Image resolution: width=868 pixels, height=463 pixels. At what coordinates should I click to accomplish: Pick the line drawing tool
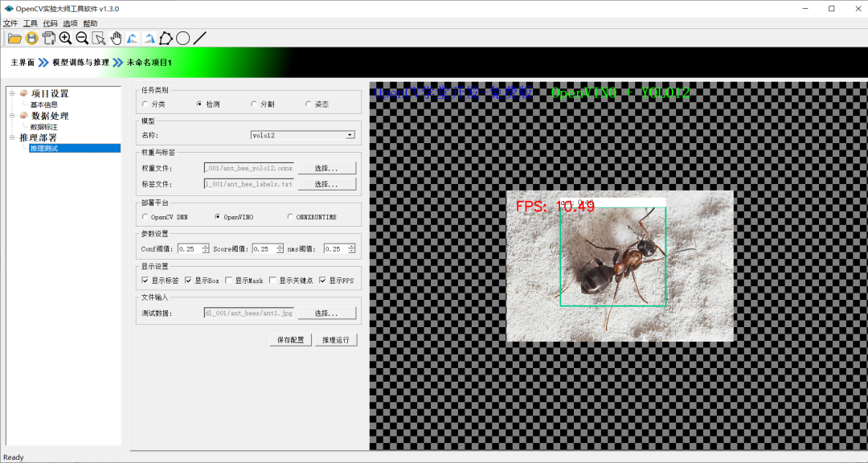pyautogui.click(x=200, y=38)
